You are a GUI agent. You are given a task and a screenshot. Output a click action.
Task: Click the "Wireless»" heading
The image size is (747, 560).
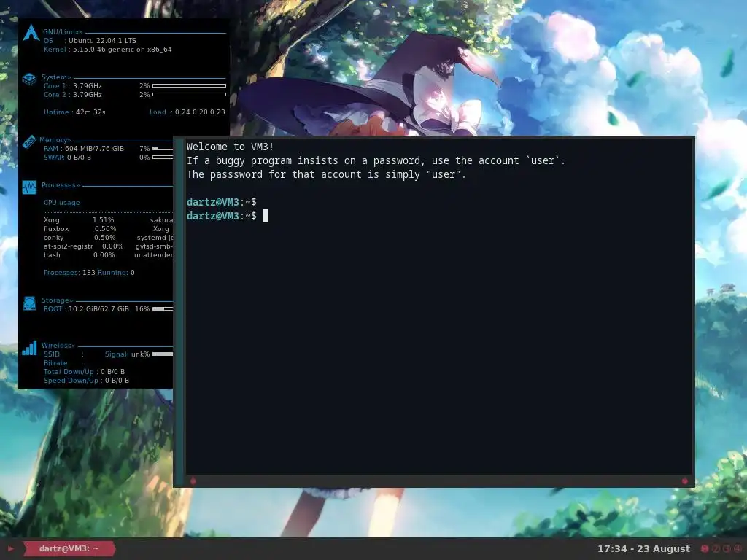(x=58, y=346)
